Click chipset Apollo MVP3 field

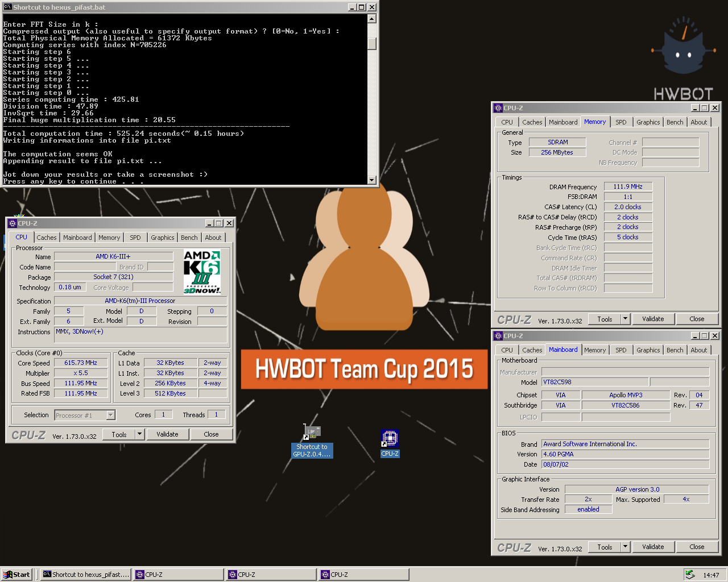[x=626, y=394]
